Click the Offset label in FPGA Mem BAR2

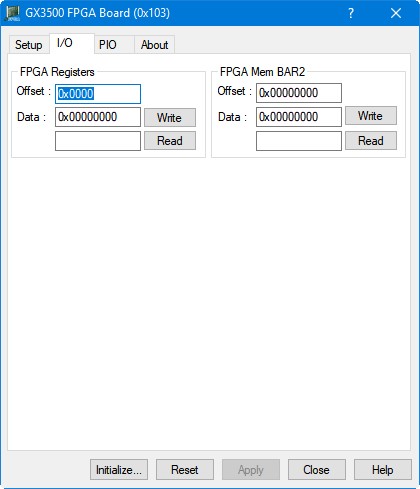click(234, 91)
